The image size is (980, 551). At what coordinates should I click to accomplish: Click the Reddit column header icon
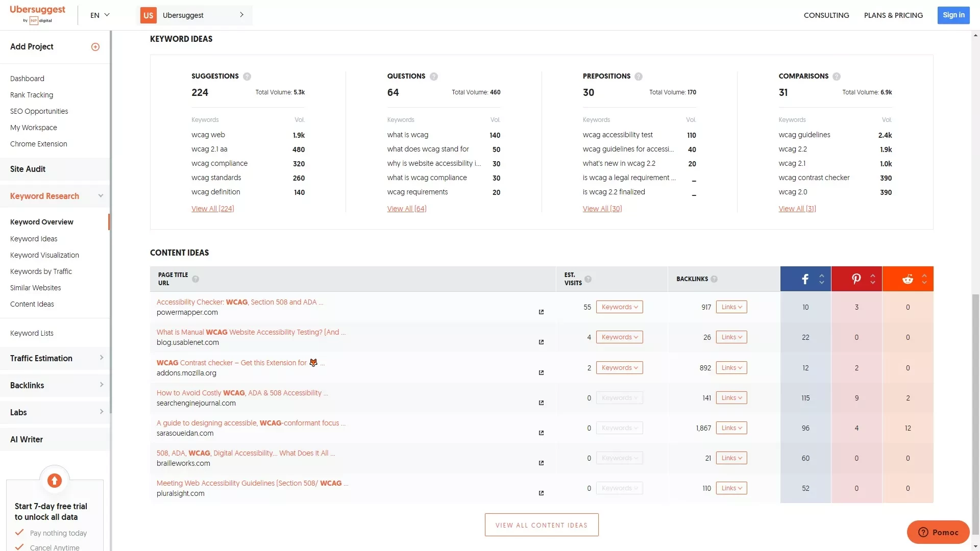tap(908, 279)
